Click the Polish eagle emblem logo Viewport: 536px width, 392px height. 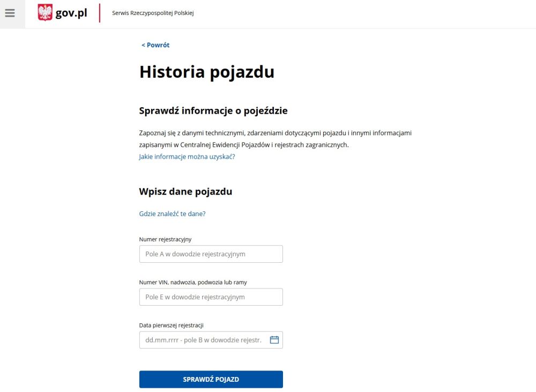pyautogui.click(x=45, y=13)
